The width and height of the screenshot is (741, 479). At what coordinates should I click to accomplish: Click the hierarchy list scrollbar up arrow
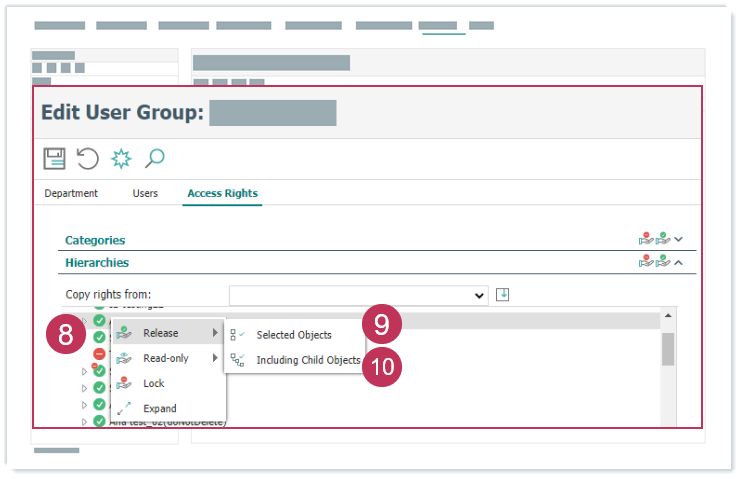(x=667, y=317)
